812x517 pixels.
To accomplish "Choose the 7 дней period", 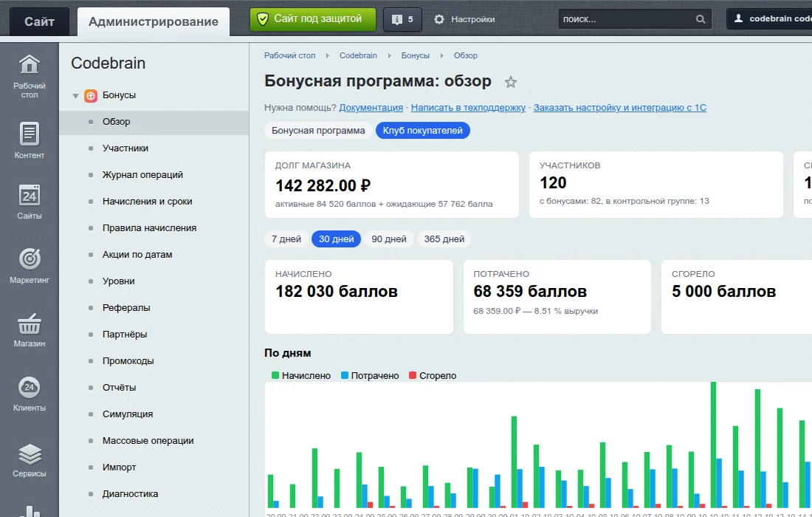I will 286,239.
